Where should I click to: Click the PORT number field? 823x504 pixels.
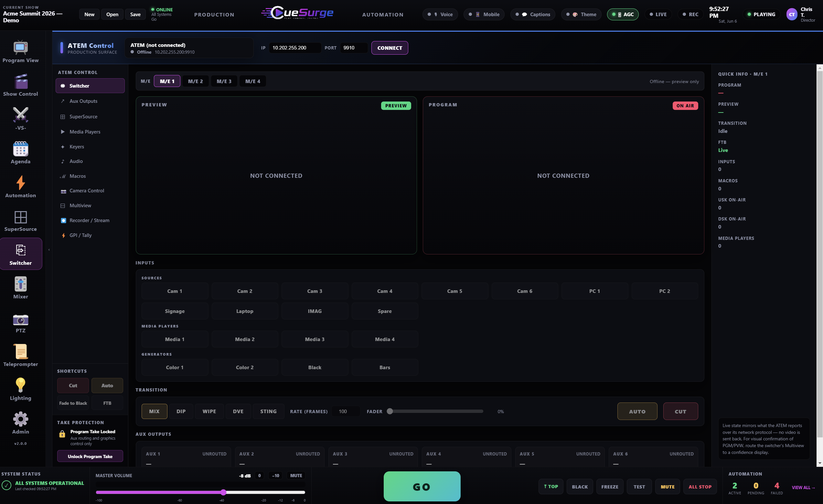point(354,48)
